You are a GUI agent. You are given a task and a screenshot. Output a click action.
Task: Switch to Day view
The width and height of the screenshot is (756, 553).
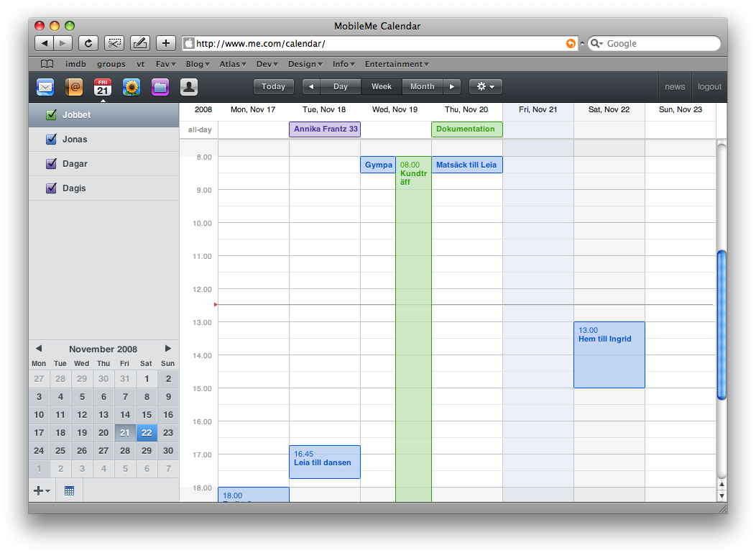(x=340, y=87)
